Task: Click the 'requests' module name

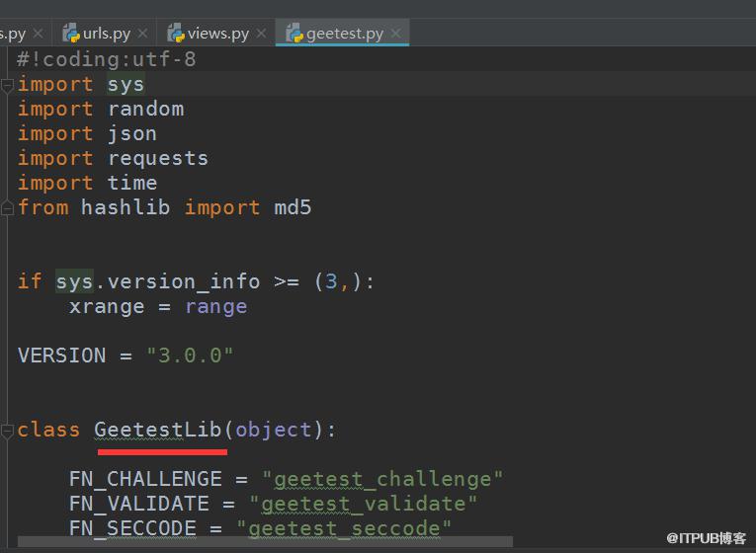Action: tap(158, 159)
